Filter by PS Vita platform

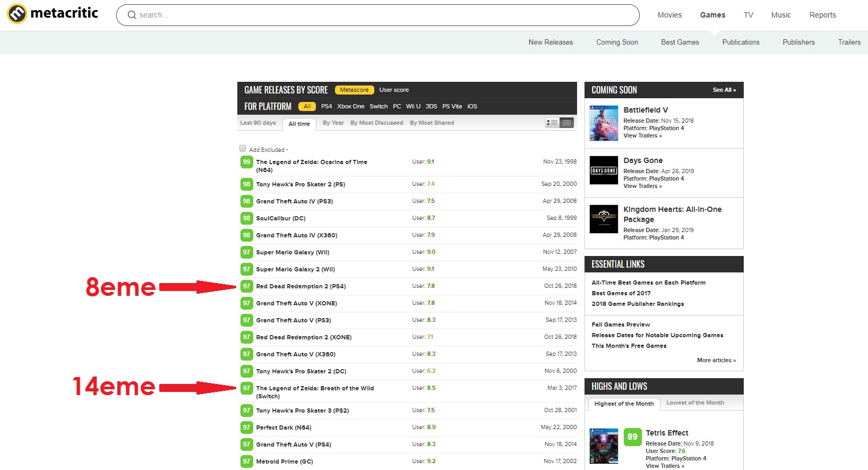click(452, 107)
